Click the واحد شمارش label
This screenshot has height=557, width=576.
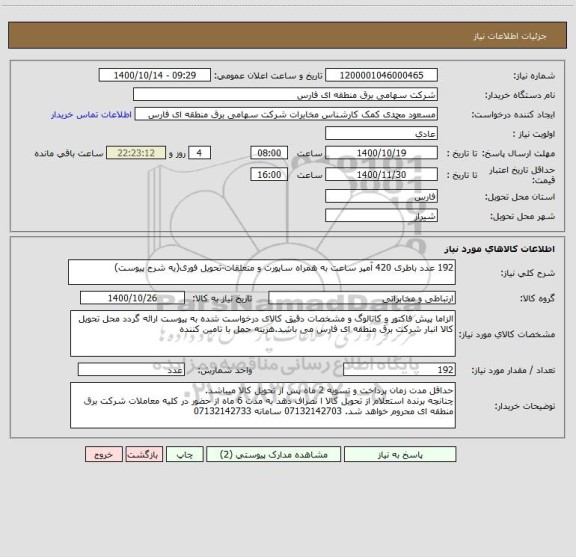[225, 370]
